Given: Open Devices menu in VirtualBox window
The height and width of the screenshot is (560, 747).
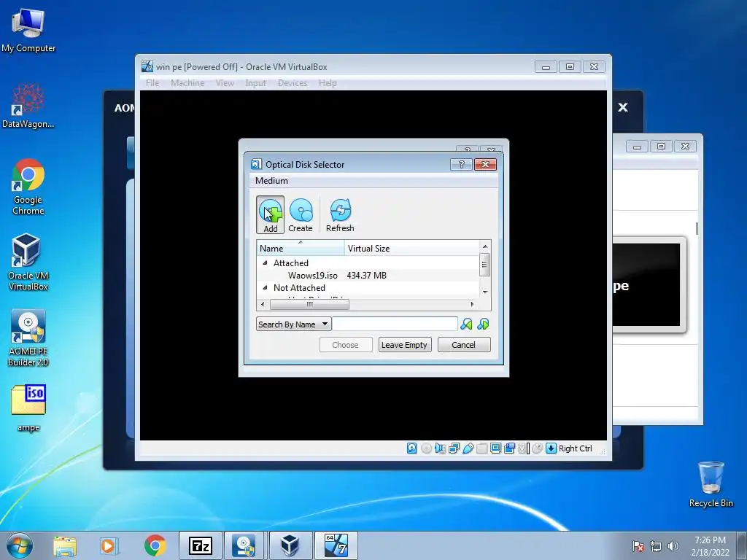Looking at the screenshot, I should [x=293, y=83].
